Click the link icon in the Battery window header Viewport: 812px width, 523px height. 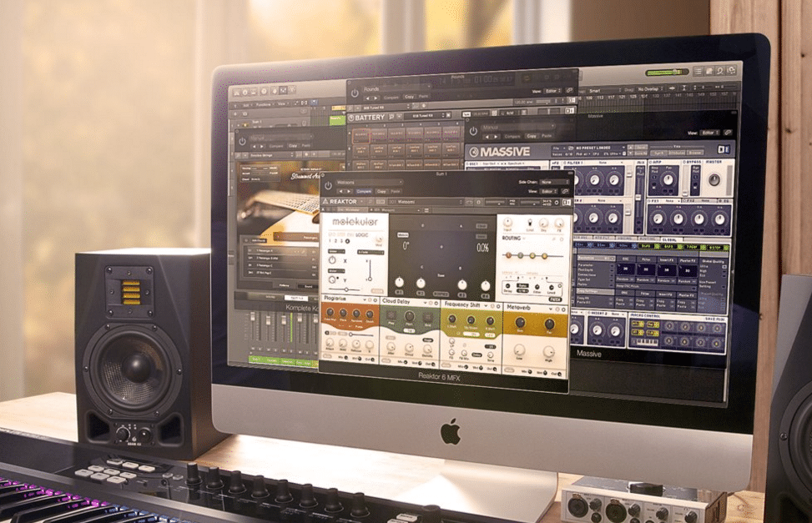coord(570,91)
